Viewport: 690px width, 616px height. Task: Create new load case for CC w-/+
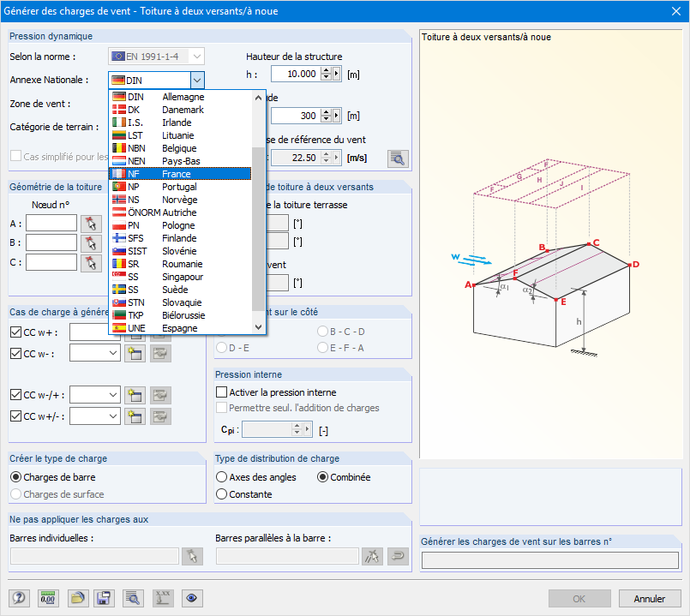pos(135,395)
